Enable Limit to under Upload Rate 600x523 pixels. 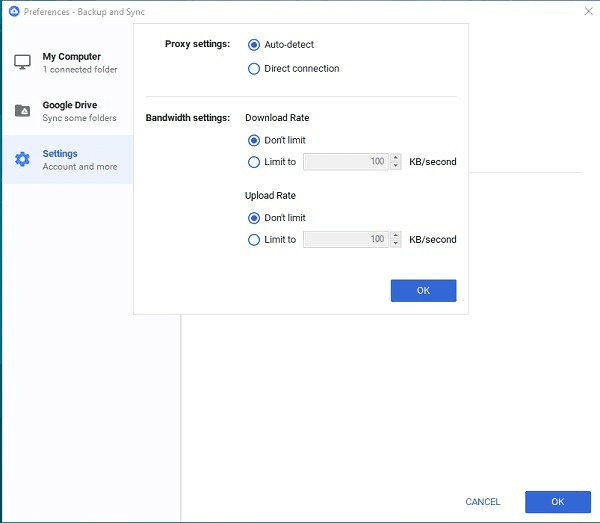click(254, 240)
